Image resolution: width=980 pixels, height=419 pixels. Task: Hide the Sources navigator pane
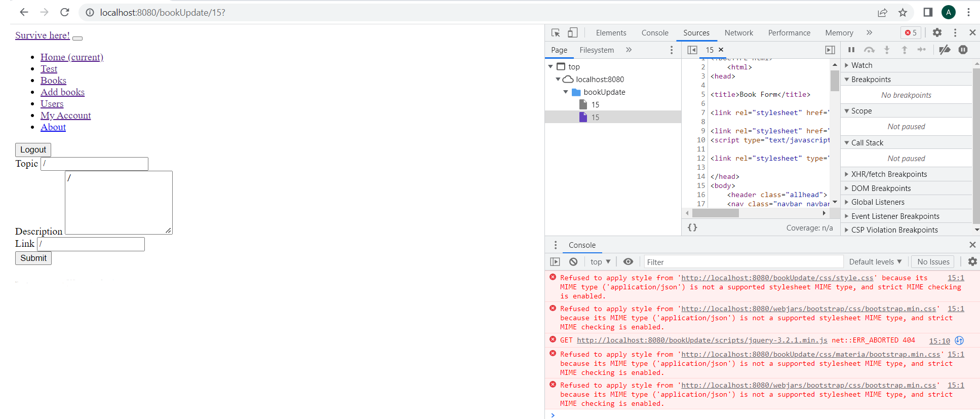point(692,50)
